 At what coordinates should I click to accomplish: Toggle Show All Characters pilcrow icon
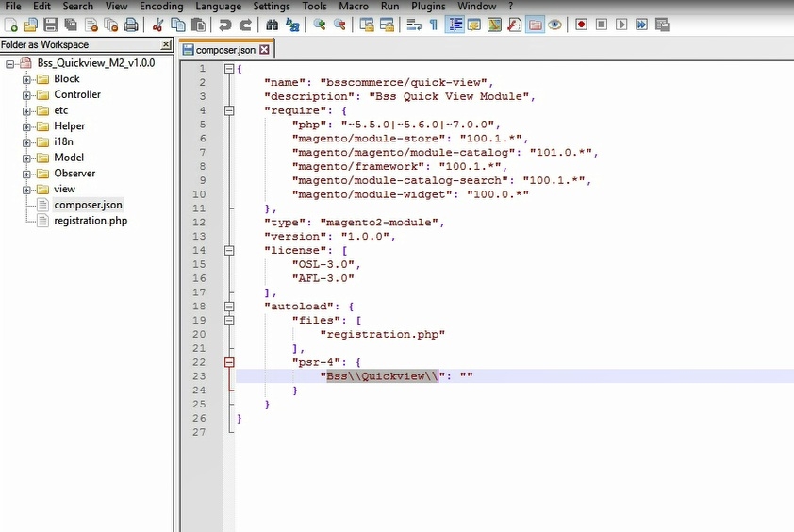(x=434, y=25)
